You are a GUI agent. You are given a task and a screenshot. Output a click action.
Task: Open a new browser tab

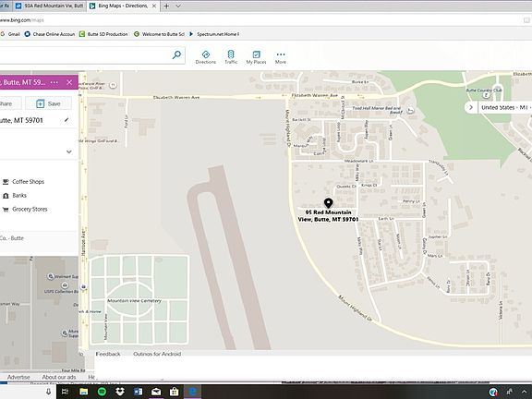166,6
